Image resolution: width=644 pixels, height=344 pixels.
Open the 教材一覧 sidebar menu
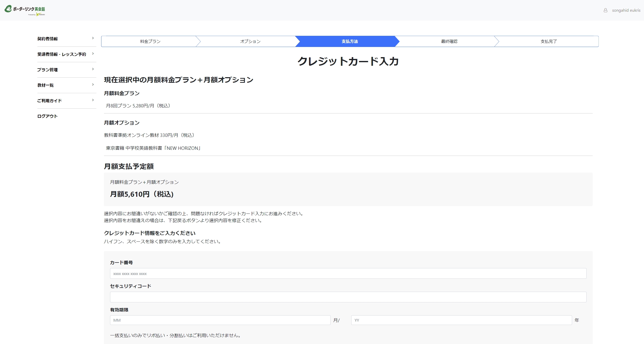point(45,85)
